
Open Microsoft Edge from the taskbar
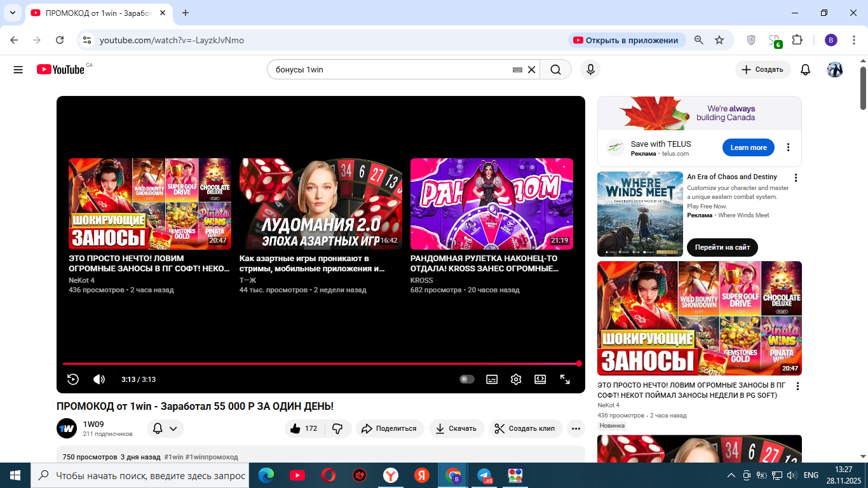click(266, 475)
